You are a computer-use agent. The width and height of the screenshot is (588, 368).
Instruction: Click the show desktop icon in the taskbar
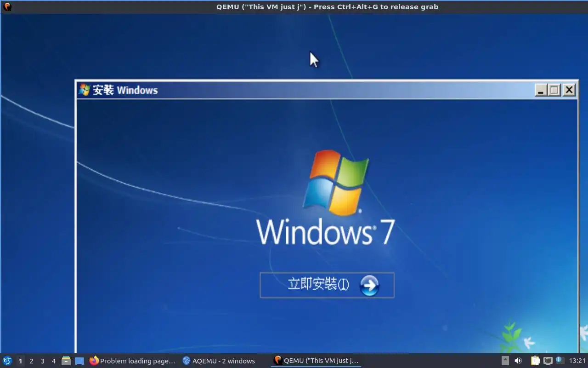[x=79, y=361]
